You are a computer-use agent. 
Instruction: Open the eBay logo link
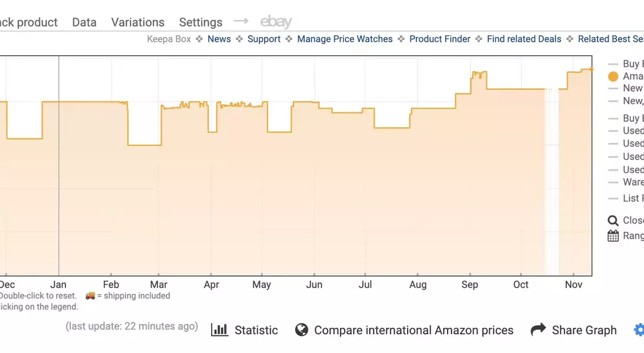(276, 22)
